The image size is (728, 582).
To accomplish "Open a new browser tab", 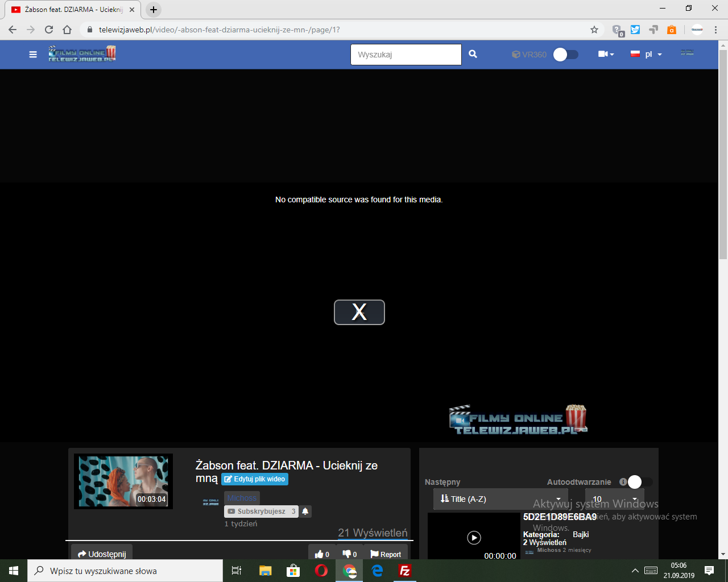I will pos(154,10).
